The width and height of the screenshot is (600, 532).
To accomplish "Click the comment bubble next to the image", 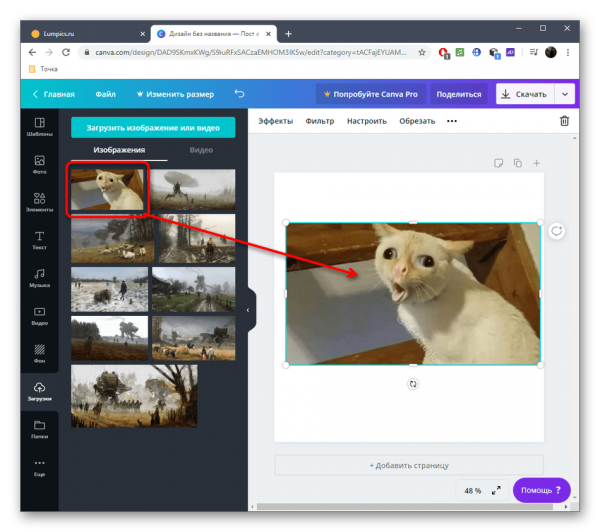I will click(x=556, y=231).
